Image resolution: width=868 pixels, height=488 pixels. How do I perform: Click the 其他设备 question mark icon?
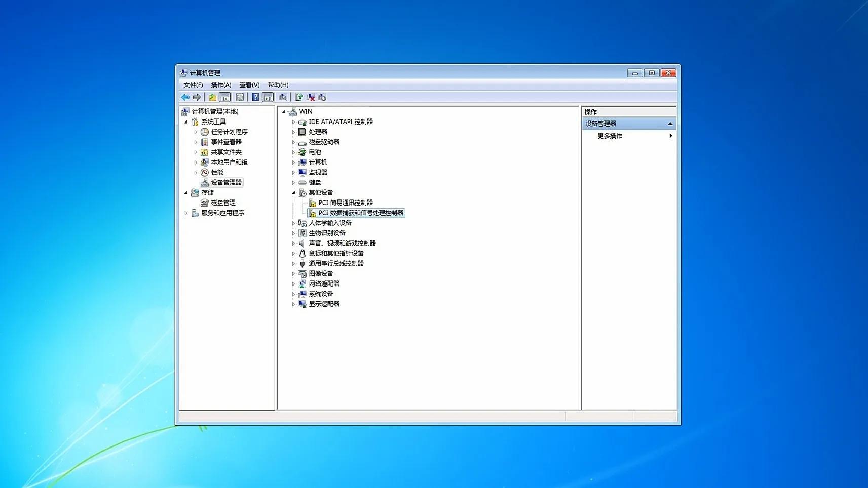click(303, 192)
